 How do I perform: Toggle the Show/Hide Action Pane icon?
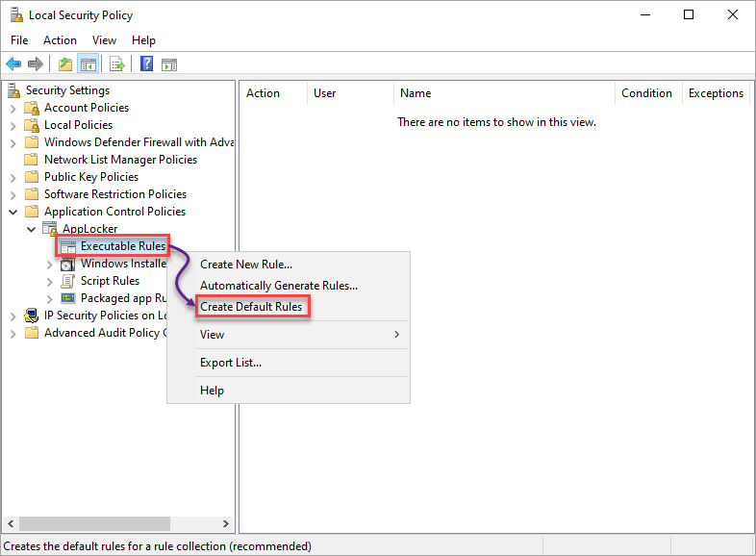pos(169,64)
